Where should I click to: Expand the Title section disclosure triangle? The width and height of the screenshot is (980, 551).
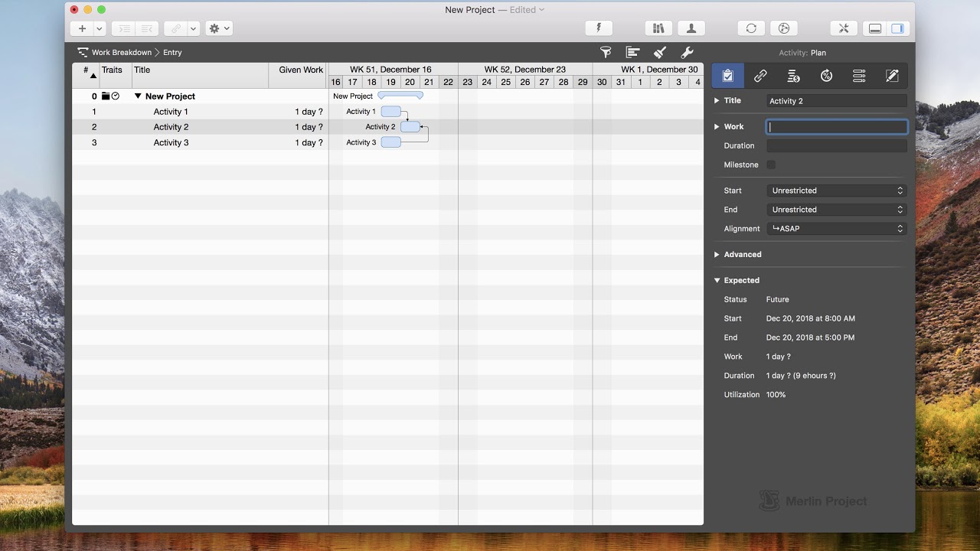point(717,100)
